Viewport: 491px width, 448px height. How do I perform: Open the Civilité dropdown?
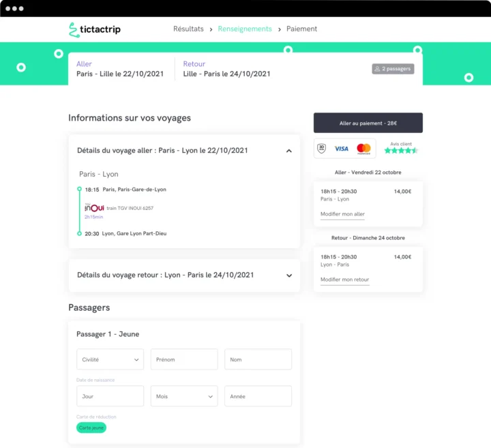pyautogui.click(x=110, y=359)
